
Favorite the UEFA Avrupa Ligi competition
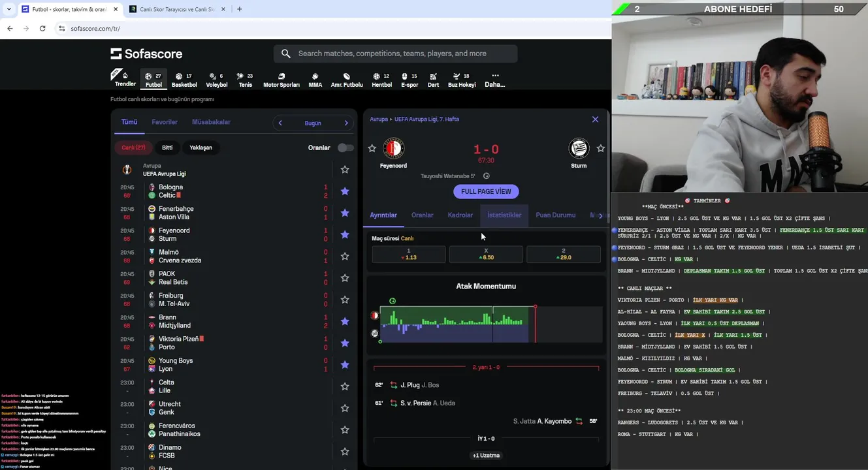[x=345, y=170]
